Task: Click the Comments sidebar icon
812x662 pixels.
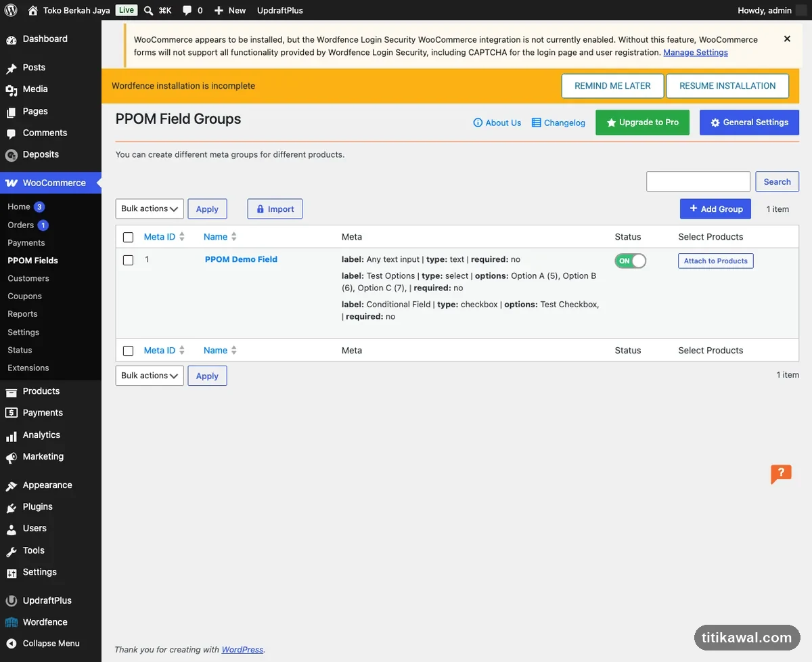Action: pos(12,133)
